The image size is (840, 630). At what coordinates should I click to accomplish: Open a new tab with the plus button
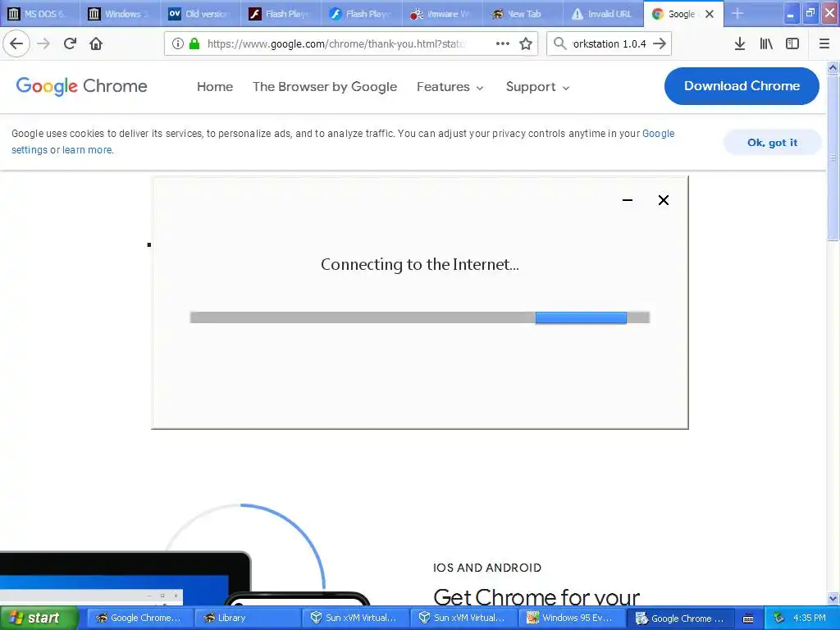tap(737, 14)
